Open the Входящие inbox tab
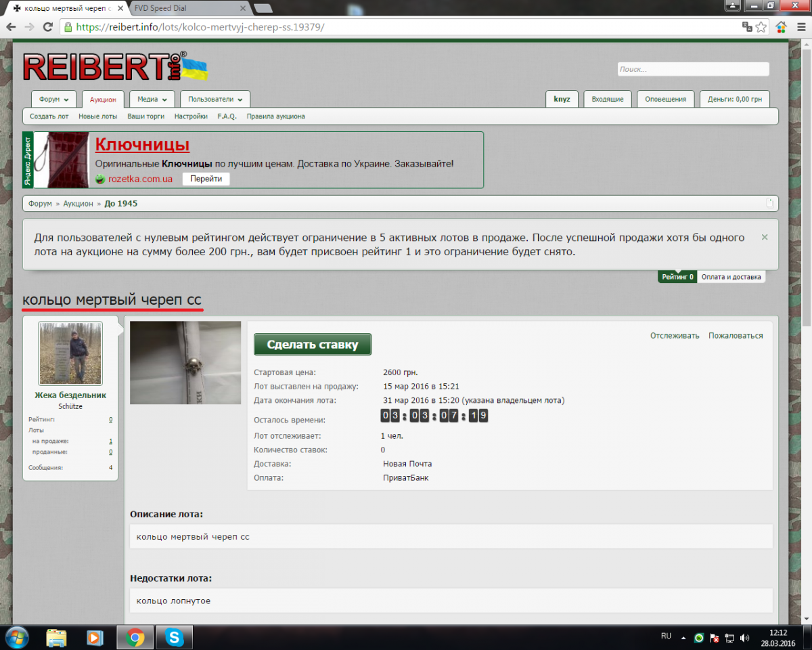Image resolution: width=812 pixels, height=650 pixels. (607, 99)
